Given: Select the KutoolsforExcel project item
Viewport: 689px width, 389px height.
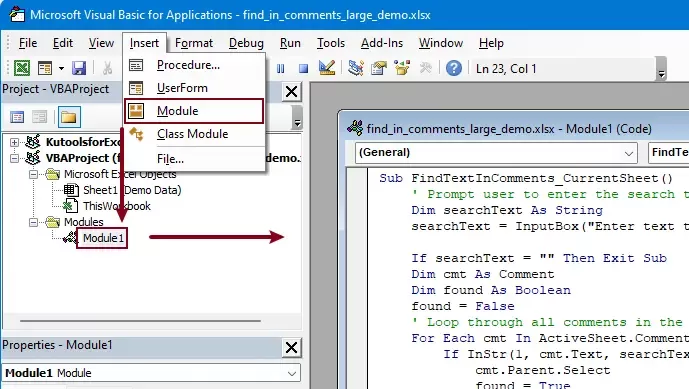Looking at the screenshot, I should 83,142.
